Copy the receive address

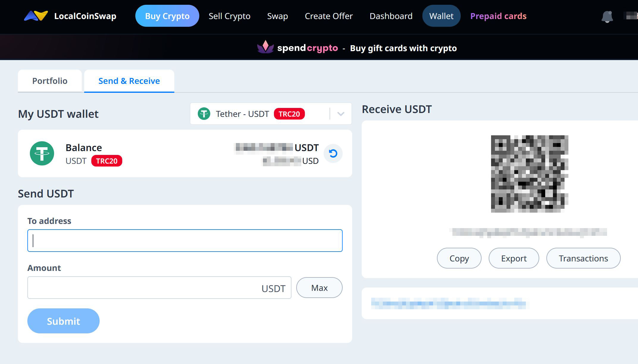click(x=459, y=258)
